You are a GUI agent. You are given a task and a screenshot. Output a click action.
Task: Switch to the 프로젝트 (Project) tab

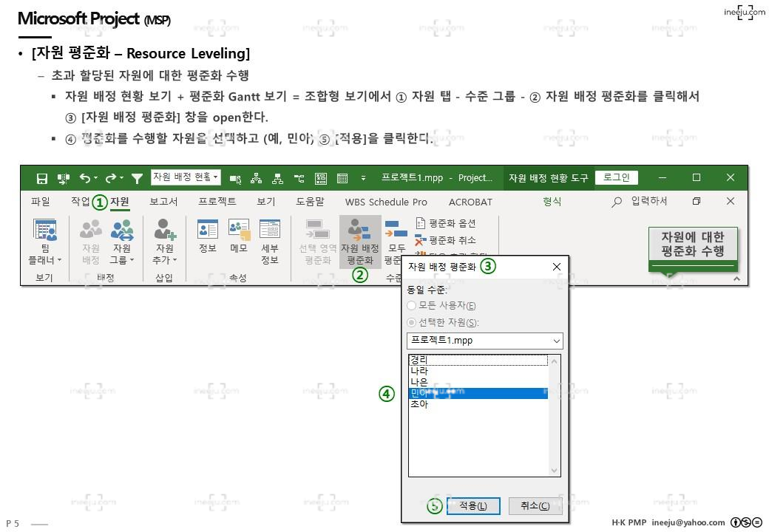[217, 202]
